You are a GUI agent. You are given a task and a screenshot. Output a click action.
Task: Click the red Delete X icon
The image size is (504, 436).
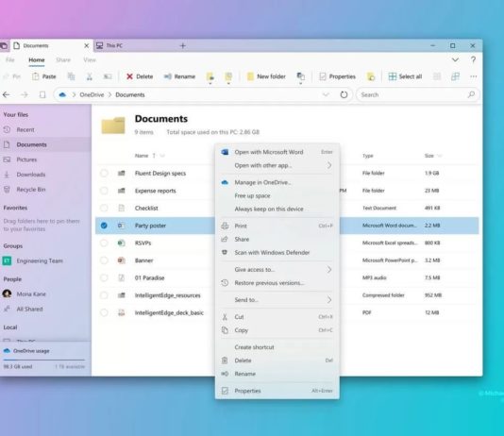[x=129, y=76]
